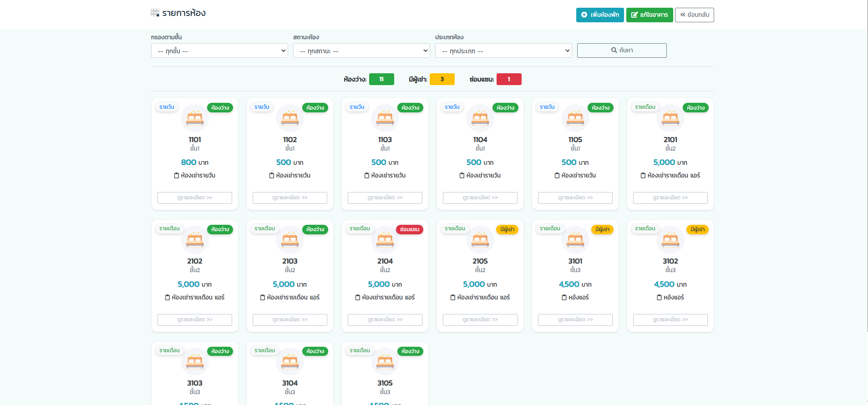View details of room 1102

pyautogui.click(x=290, y=197)
